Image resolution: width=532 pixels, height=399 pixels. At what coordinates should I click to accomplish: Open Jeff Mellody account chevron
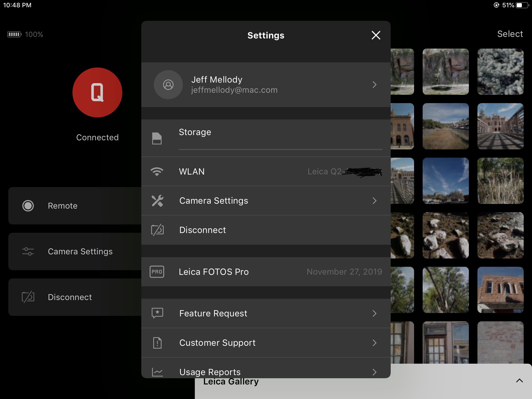pos(374,85)
